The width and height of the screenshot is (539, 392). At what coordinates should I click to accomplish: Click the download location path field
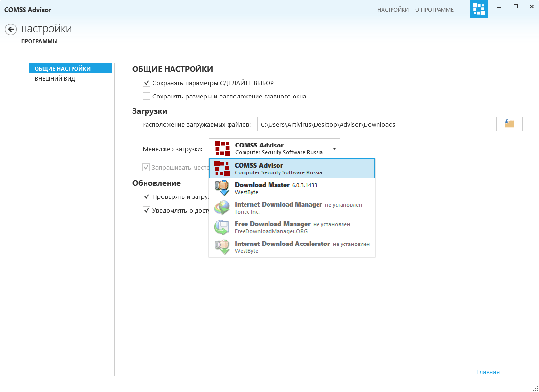377,124
